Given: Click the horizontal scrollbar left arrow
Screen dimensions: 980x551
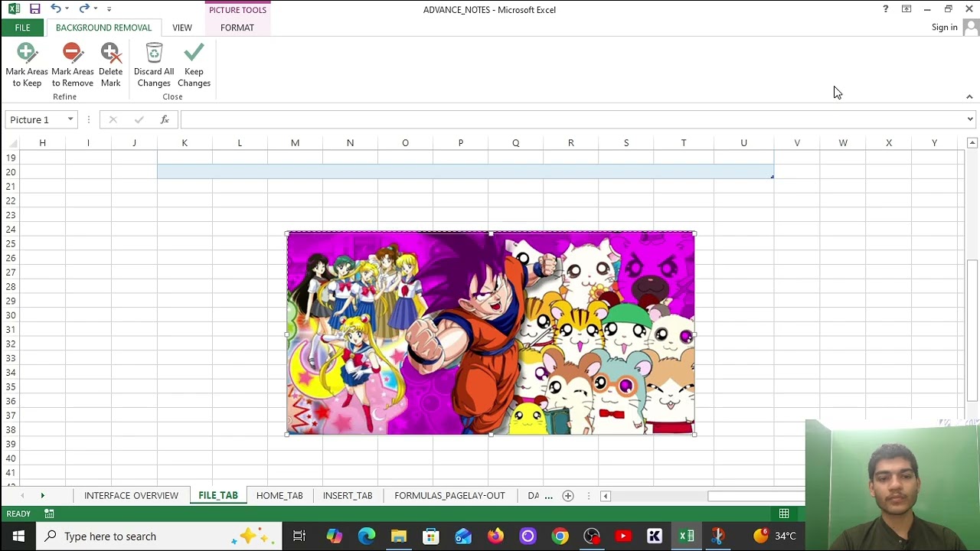Looking at the screenshot, I should point(605,496).
